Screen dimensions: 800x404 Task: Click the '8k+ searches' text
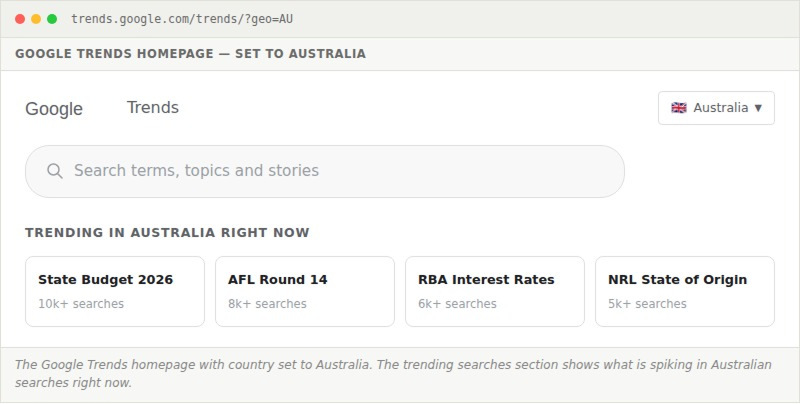[267, 304]
